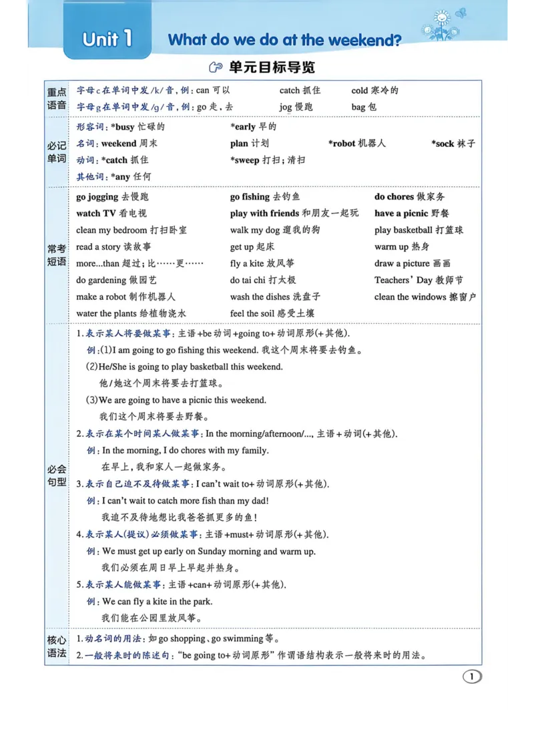This screenshot has height=756, width=534.
Task: Click the phrase 'water the plants 给植物浇水'
Action: [131, 313]
